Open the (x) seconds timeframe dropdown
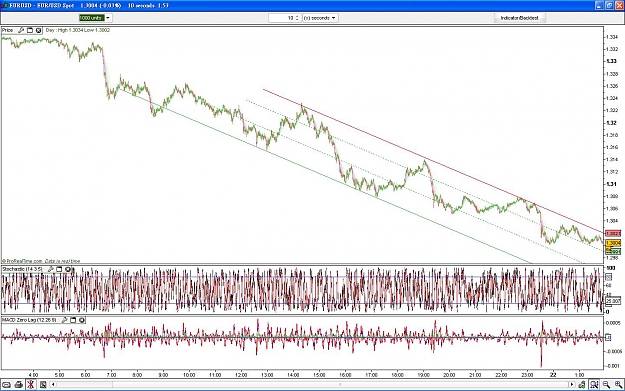The height and width of the screenshot is (391, 625). click(x=320, y=18)
